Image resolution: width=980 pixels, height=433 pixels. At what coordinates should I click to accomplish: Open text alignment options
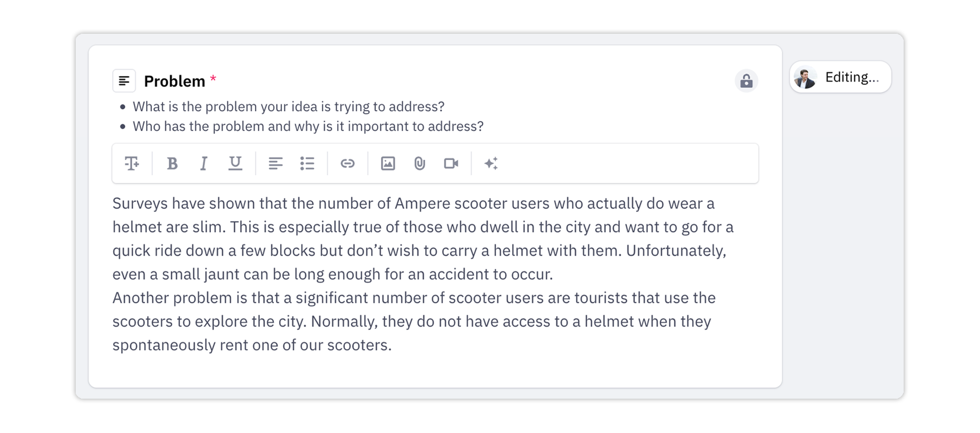tap(276, 164)
